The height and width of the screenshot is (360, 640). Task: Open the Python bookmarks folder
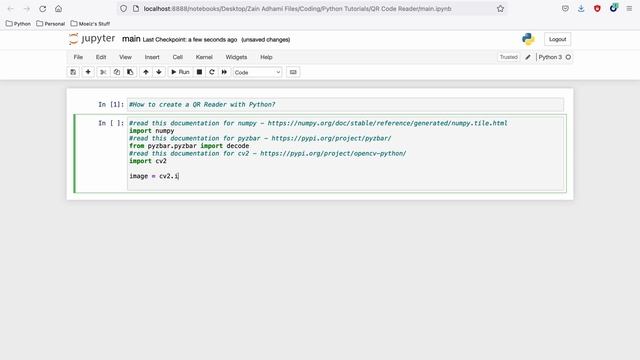click(x=18, y=24)
